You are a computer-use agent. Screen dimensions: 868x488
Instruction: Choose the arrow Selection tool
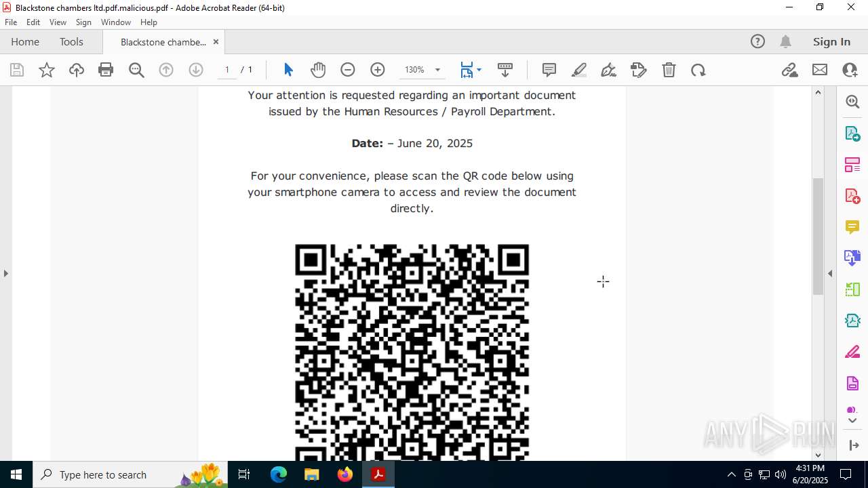point(288,70)
